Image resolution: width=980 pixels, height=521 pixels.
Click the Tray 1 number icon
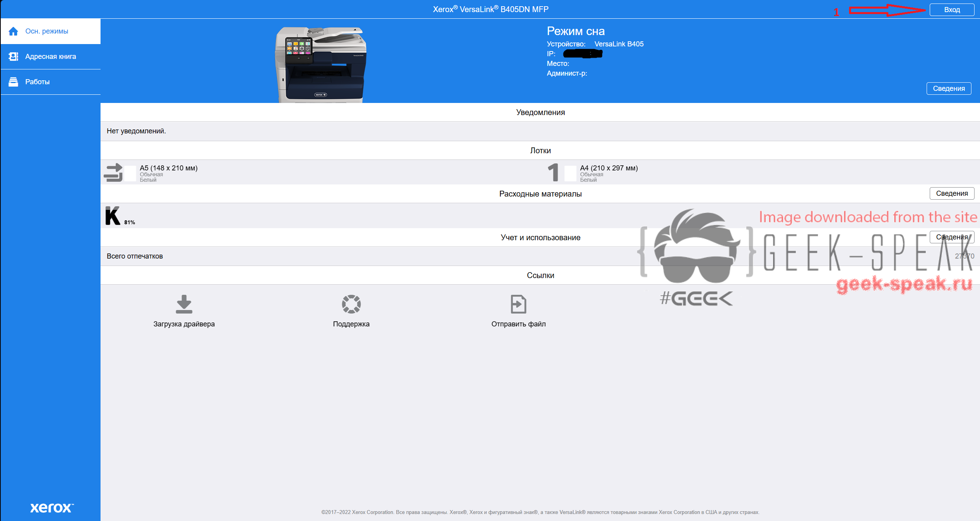[553, 172]
